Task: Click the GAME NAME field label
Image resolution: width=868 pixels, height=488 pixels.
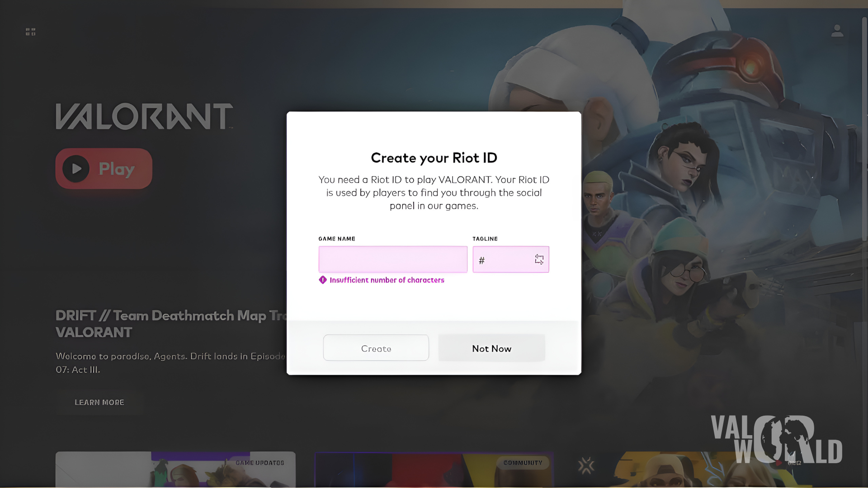Action: click(337, 239)
